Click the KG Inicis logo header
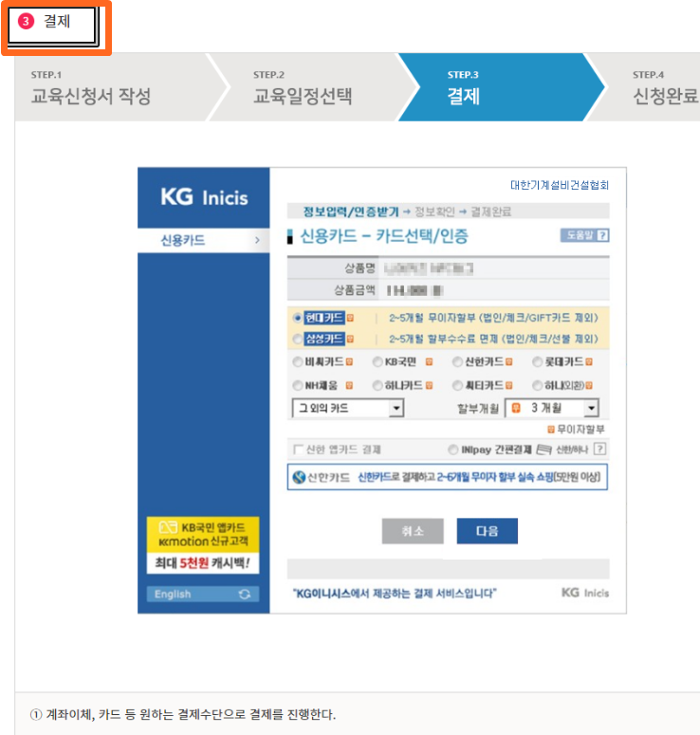700x735 pixels. 204,197
